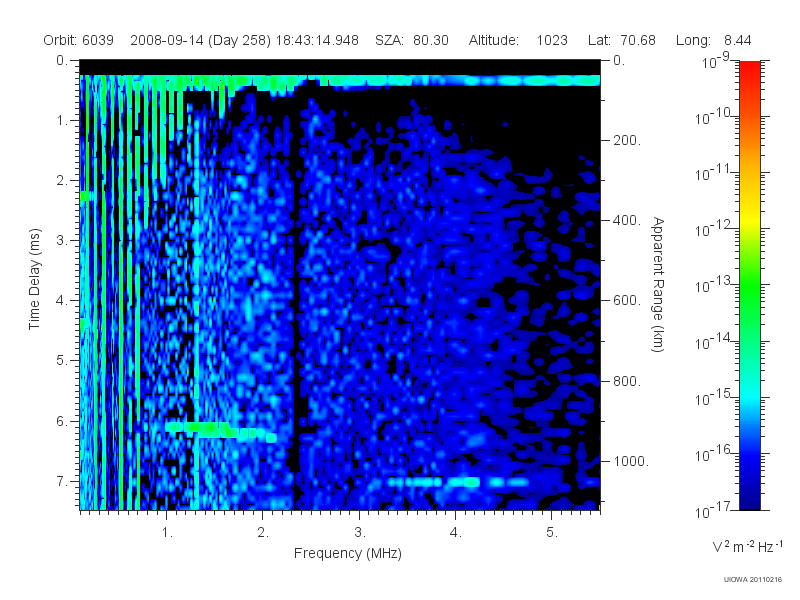Click the green echo trace near 6 ms delay
Screen dimensions: 800x600
click(220, 431)
